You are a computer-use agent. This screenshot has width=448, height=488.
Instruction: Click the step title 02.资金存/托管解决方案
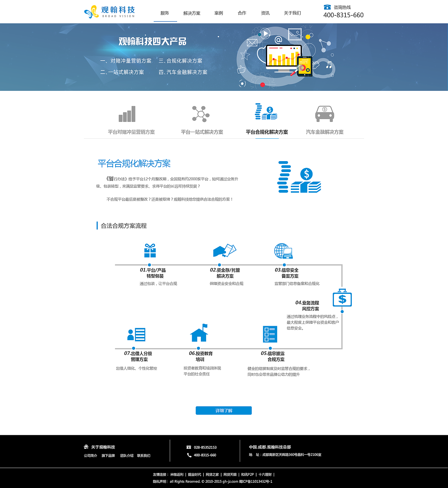tap(225, 273)
